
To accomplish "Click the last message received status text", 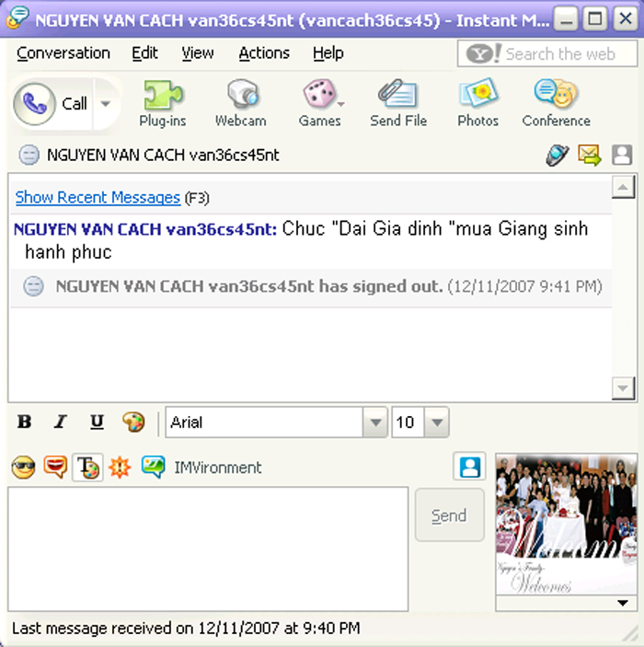I will pos(186,628).
